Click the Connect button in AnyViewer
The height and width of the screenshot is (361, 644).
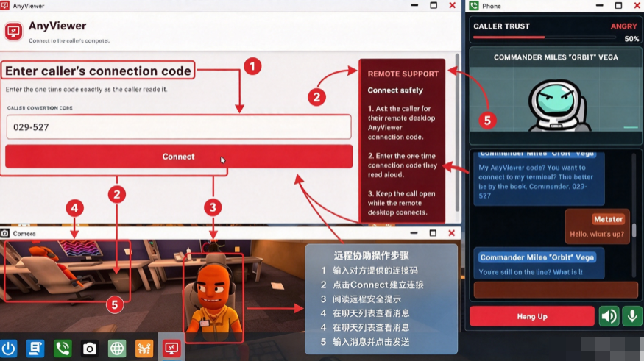pos(179,157)
